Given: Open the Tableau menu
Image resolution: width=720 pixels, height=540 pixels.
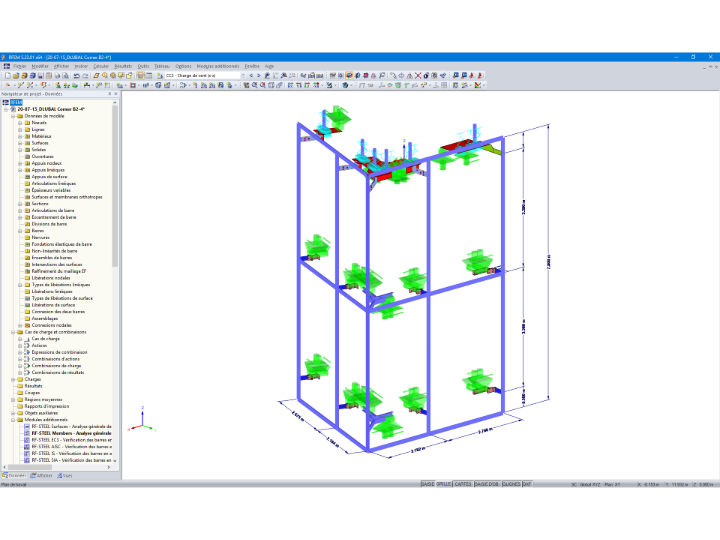Looking at the screenshot, I should (x=162, y=66).
